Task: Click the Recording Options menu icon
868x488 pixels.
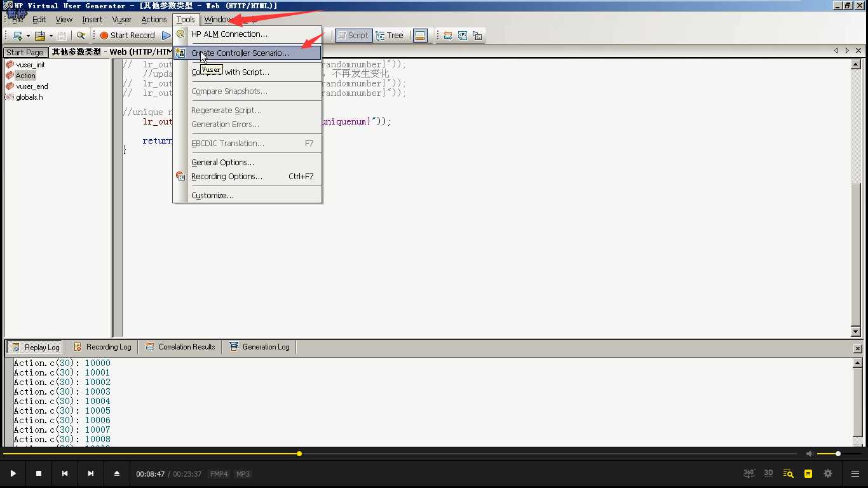Action: click(x=180, y=176)
